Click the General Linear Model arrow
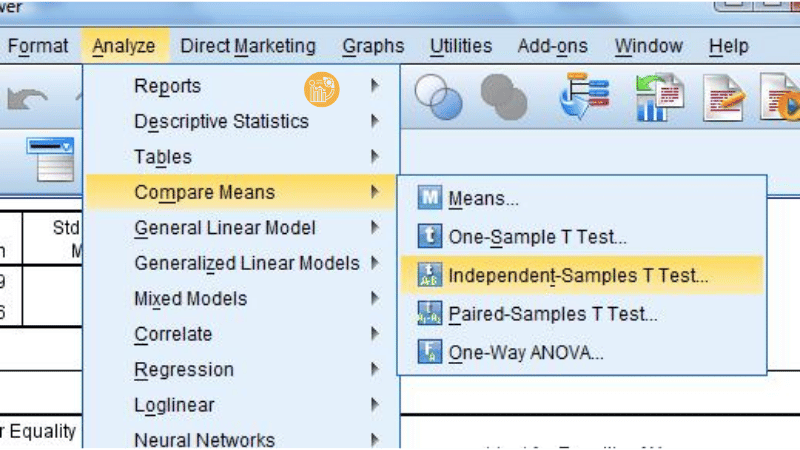Screen dimensions: 800x450 [375, 228]
